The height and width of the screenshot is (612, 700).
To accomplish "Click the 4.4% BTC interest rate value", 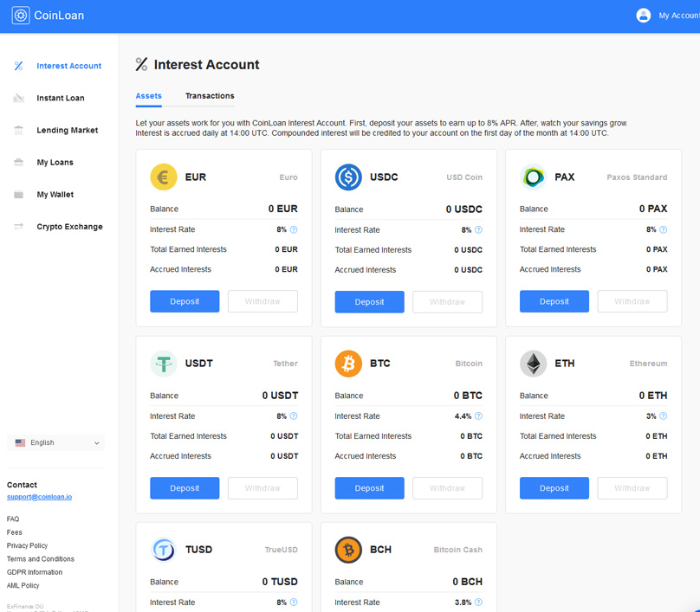I will click(x=463, y=416).
